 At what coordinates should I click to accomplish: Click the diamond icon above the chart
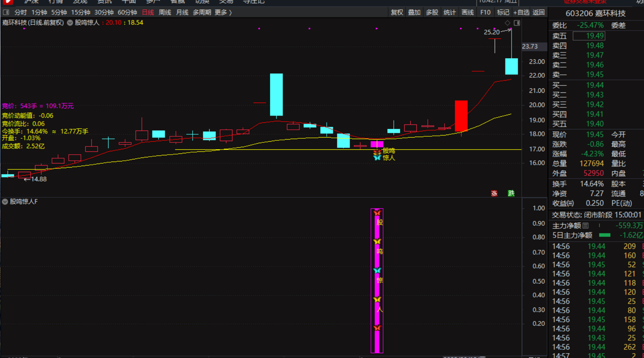point(507,23)
